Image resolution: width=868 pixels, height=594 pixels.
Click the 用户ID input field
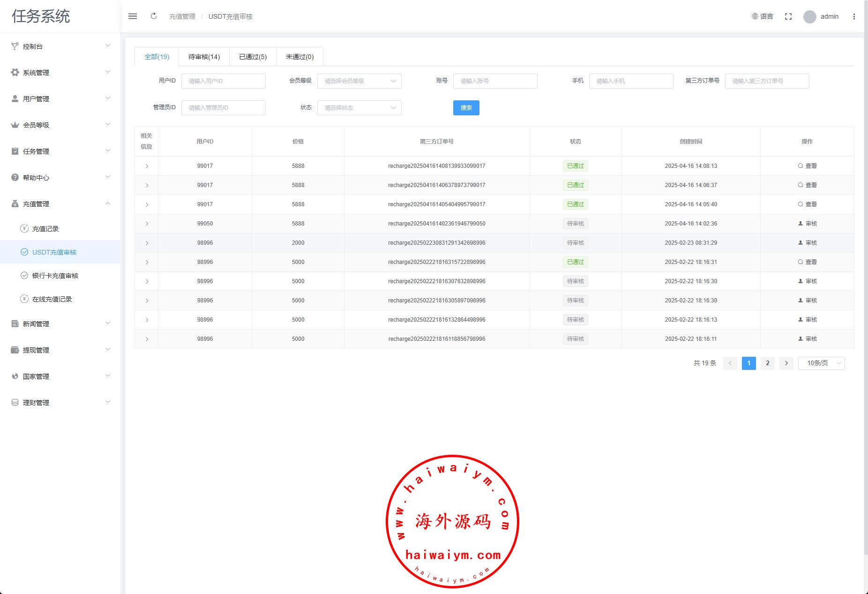pyautogui.click(x=224, y=81)
